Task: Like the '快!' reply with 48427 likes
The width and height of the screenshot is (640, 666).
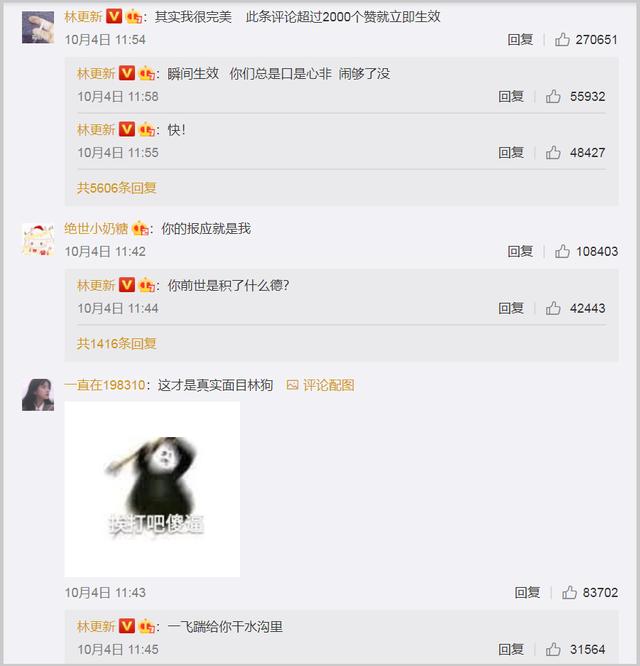Action: pyautogui.click(x=553, y=152)
